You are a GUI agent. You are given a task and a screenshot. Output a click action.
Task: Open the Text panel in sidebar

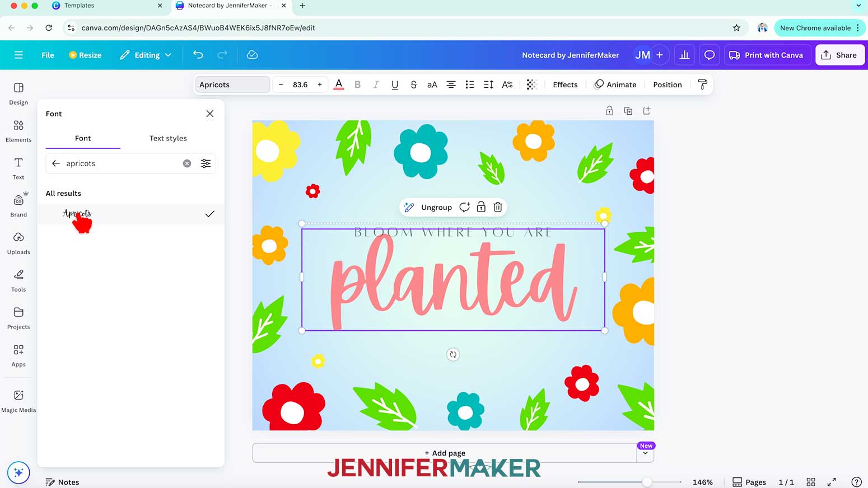18,168
